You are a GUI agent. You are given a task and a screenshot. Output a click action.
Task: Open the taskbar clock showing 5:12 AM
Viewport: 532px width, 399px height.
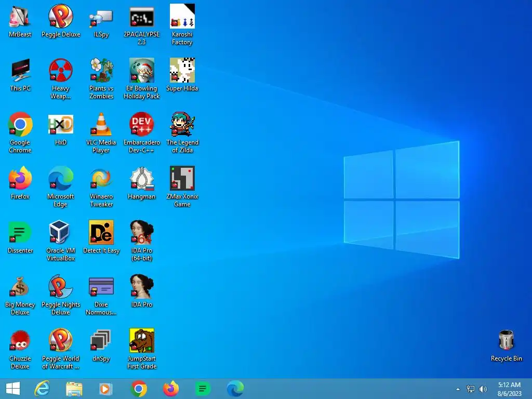[509, 389]
